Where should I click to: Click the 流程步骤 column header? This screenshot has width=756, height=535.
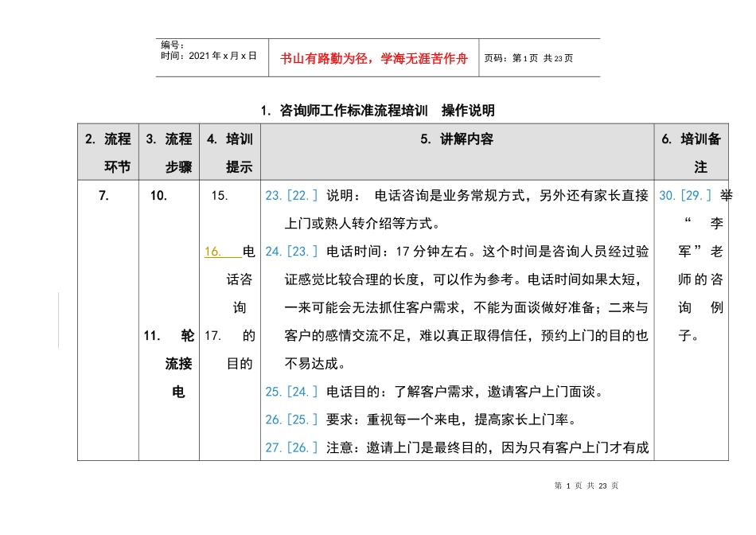[x=169, y=153]
